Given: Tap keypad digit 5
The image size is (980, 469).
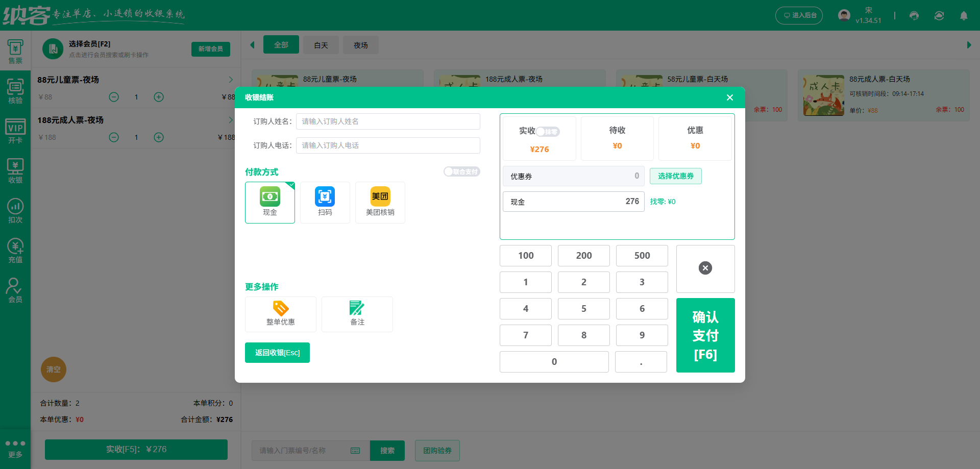Looking at the screenshot, I should pyautogui.click(x=584, y=309).
